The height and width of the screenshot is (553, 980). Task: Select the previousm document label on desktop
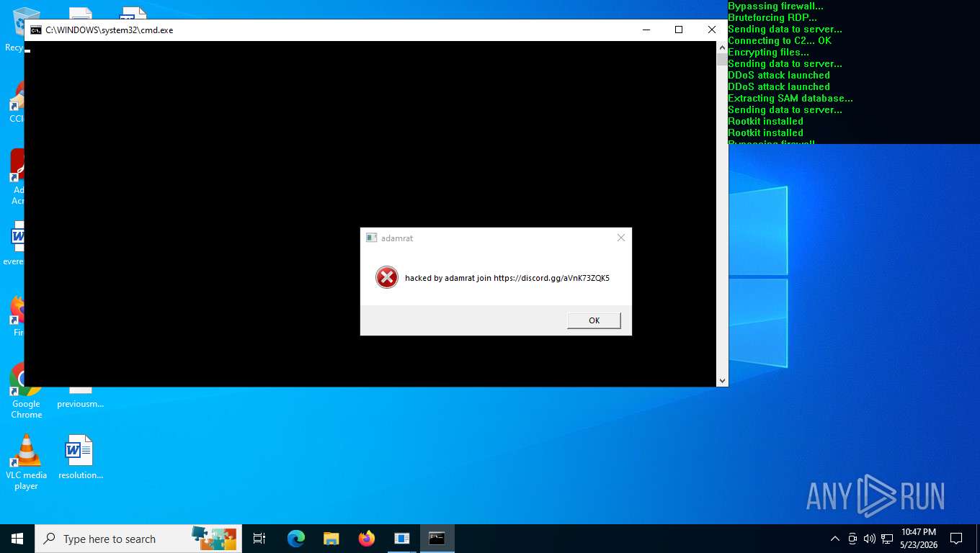click(81, 404)
